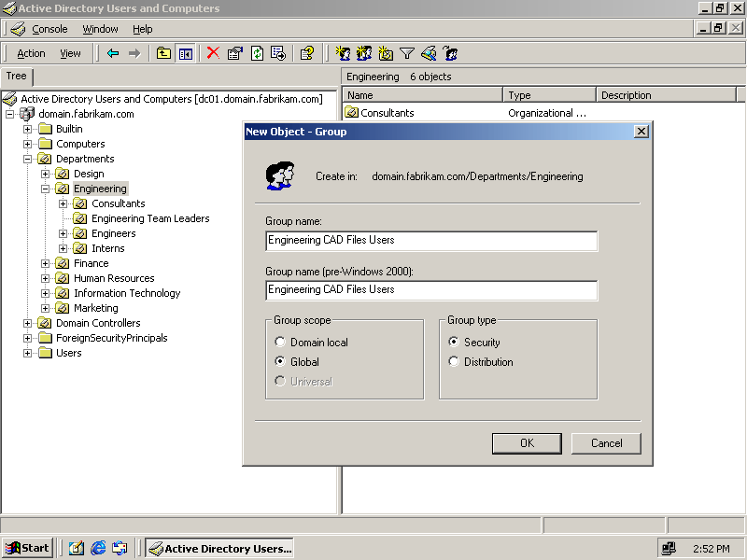Screen dimensions: 747x560
Task: Open the Action menu
Action: pyautogui.click(x=31, y=53)
